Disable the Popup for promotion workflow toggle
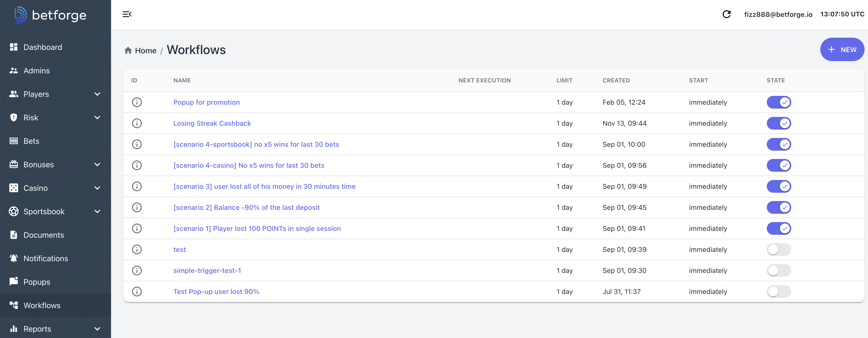 (779, 102)
